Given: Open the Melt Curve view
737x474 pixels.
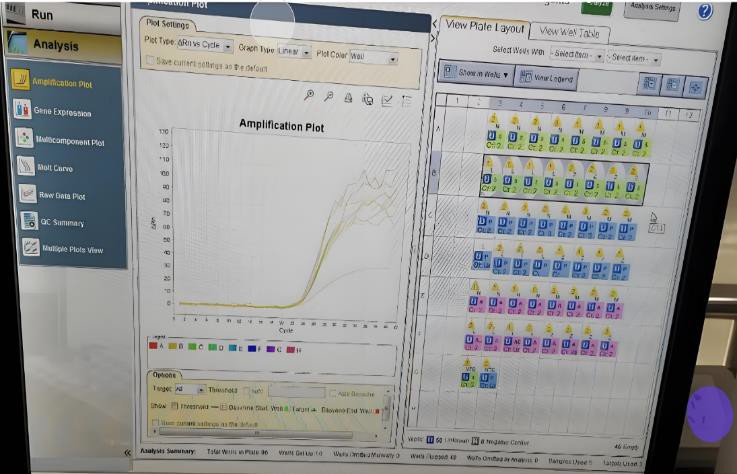Looking at the screenshot, I should pyautogui.click(x=57, y=168).
